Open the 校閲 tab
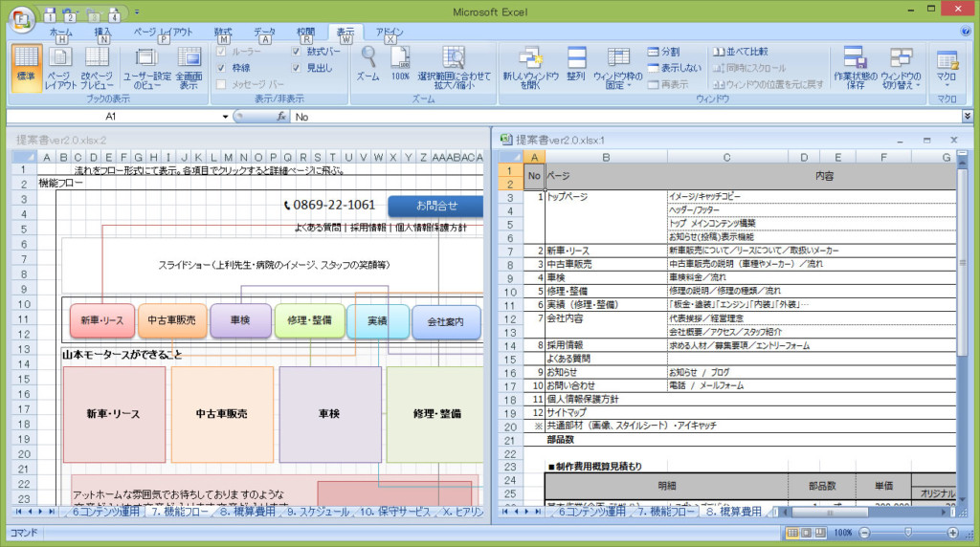This screenshot has width=980, height=547. pyautogui.click(x=305, y=33)
